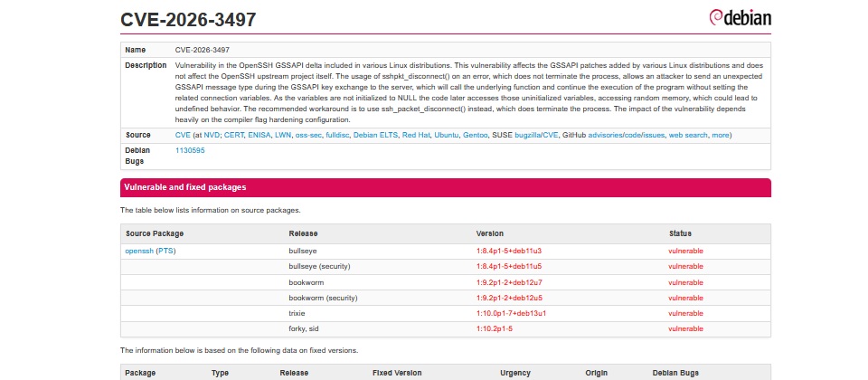The height and width of the screenshot is (380, 868).
Task: Click the 'more' sources link
Action: (721, 135)
